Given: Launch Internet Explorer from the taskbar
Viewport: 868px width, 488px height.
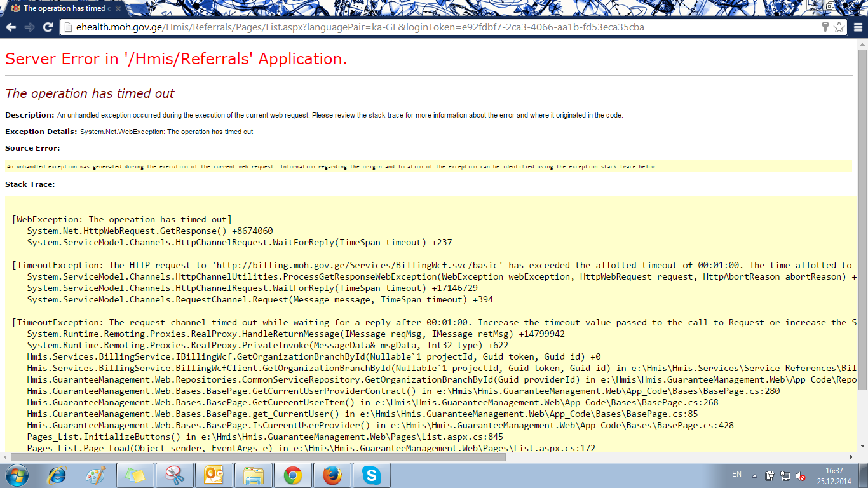Looking at the screenshot, I should coord(58,475).
